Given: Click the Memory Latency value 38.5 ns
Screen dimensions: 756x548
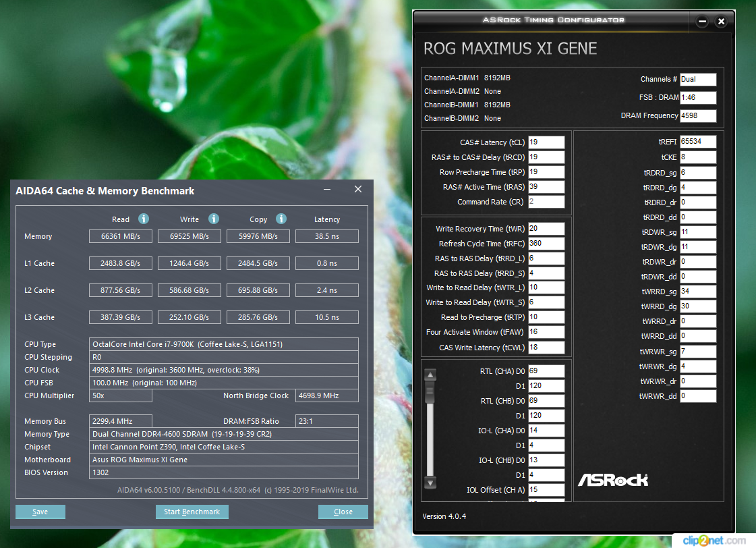Looking at the screenshot, I should (x=327, y=236).
